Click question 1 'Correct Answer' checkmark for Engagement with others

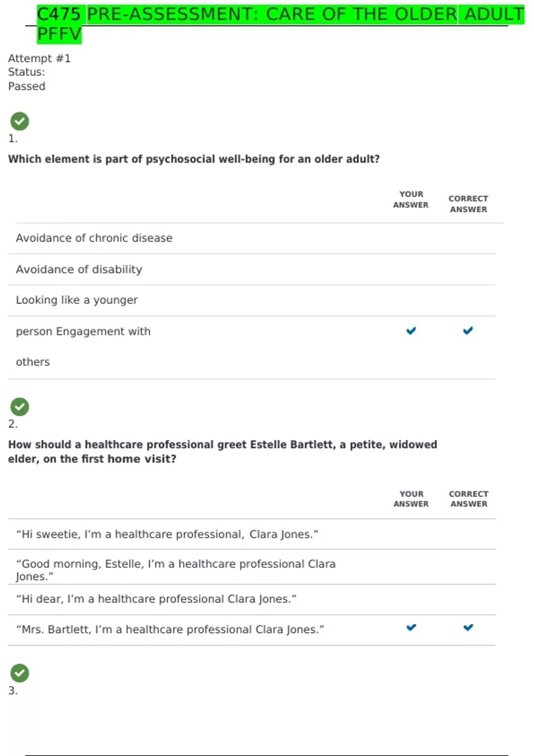[x=468, y=330]
